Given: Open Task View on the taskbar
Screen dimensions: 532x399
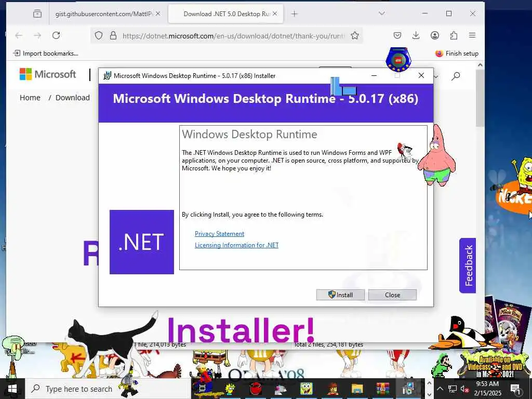Looking at the screenshot, I should point(202,389).
